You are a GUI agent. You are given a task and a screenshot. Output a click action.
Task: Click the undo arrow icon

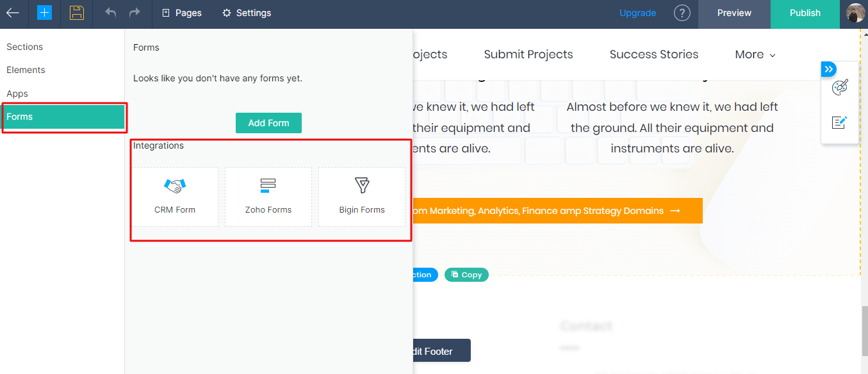111,13
